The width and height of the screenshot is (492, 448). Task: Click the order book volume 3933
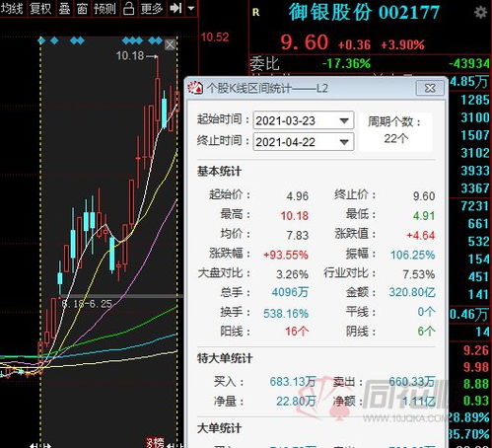pos(475,171)
